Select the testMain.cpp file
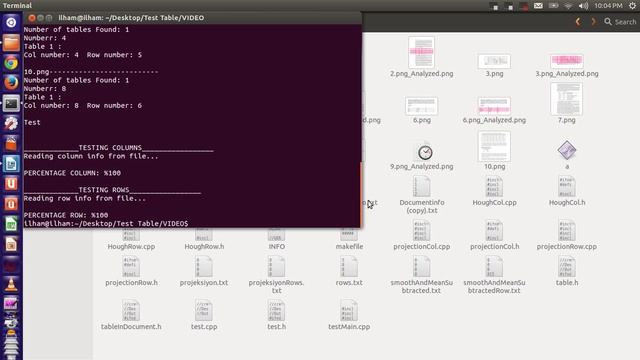 (349, 316)
